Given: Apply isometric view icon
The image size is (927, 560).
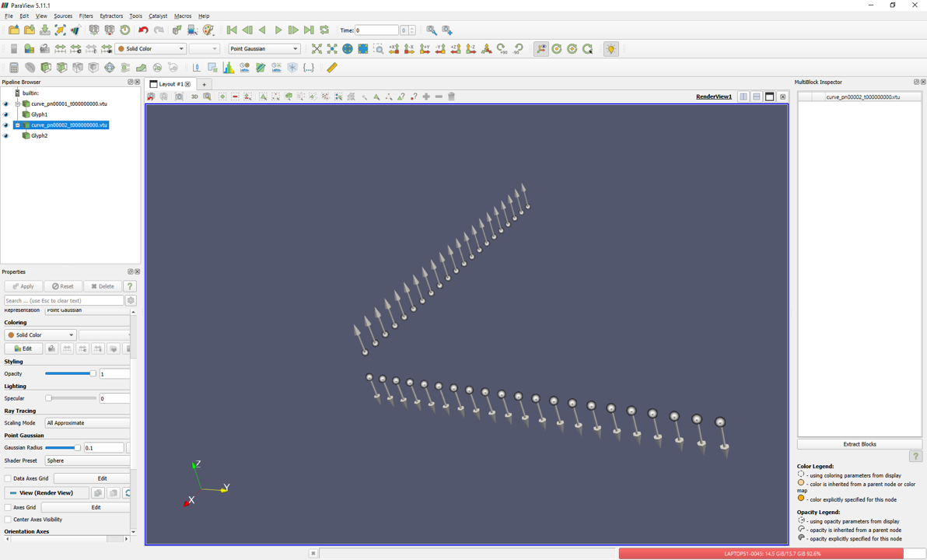Looking at the screenshot, I should coord(486,49).
